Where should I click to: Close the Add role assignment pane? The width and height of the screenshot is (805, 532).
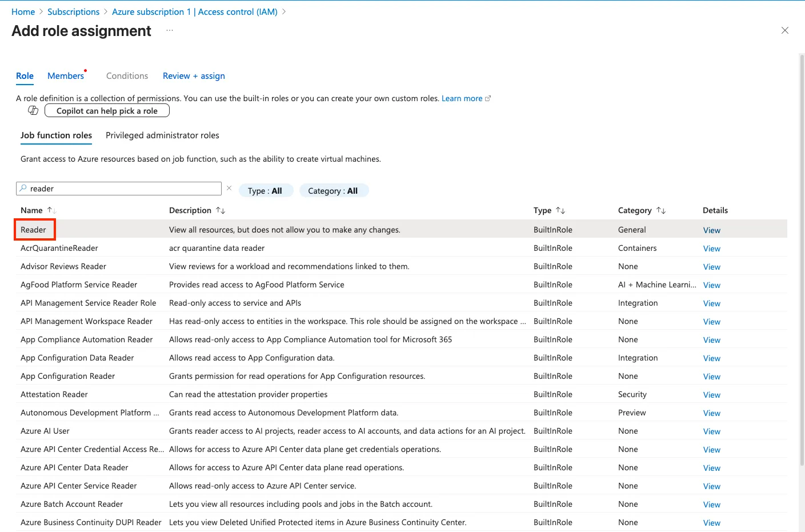pyautogui.click(x=784, y=30)
